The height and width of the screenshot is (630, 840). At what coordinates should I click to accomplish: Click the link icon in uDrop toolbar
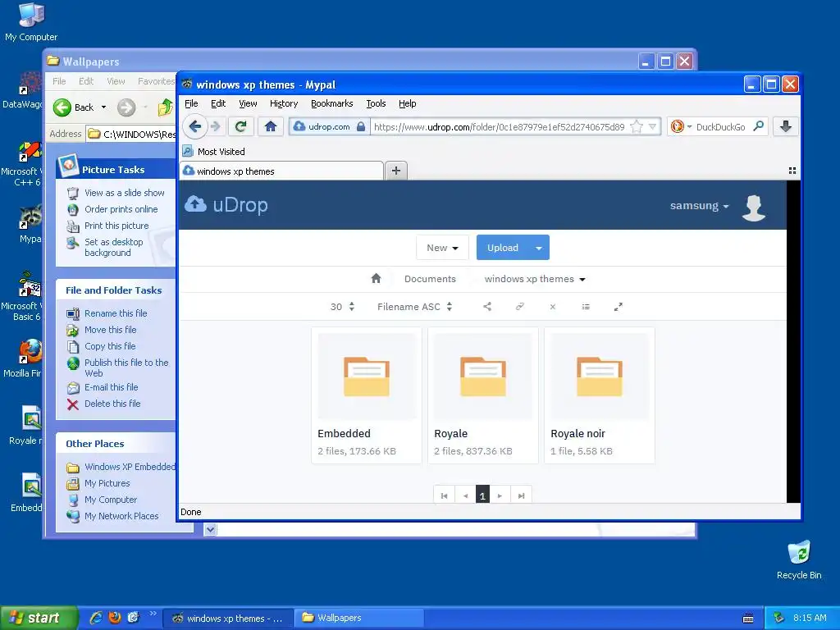[519, 307]
